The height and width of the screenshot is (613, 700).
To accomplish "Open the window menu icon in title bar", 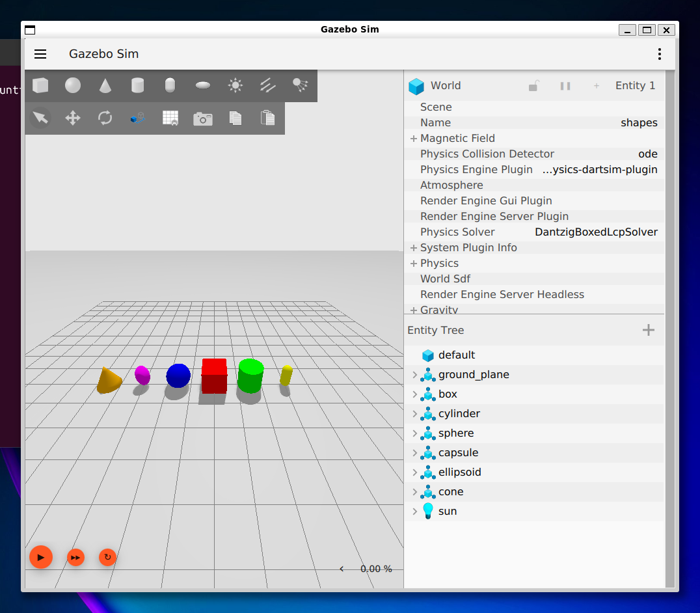I will click(30, 30).
